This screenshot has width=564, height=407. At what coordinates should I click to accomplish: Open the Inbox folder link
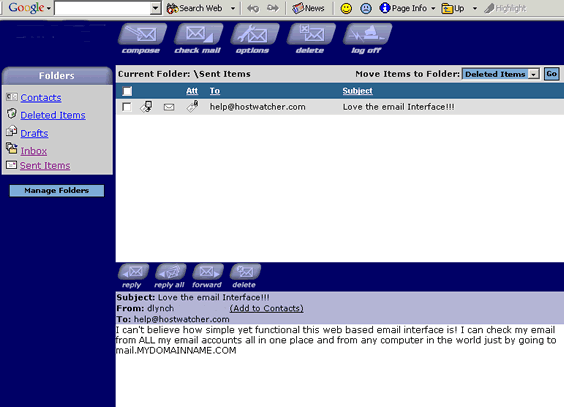[33, 151]
